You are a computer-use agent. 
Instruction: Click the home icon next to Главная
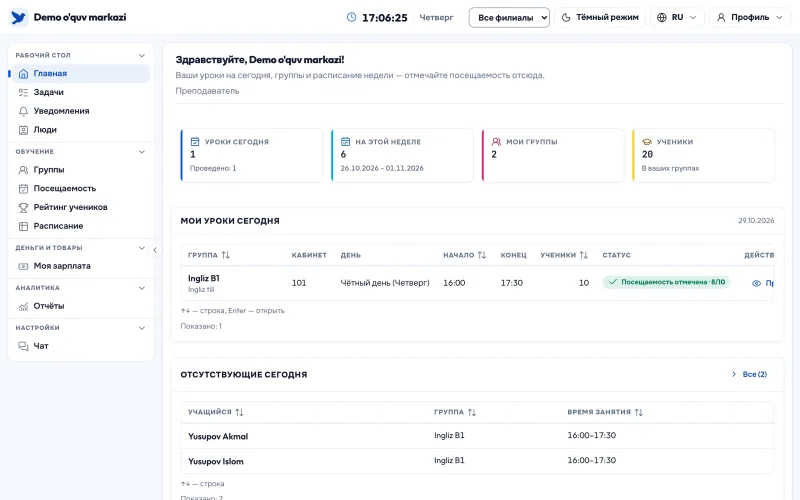click(23, 73)
